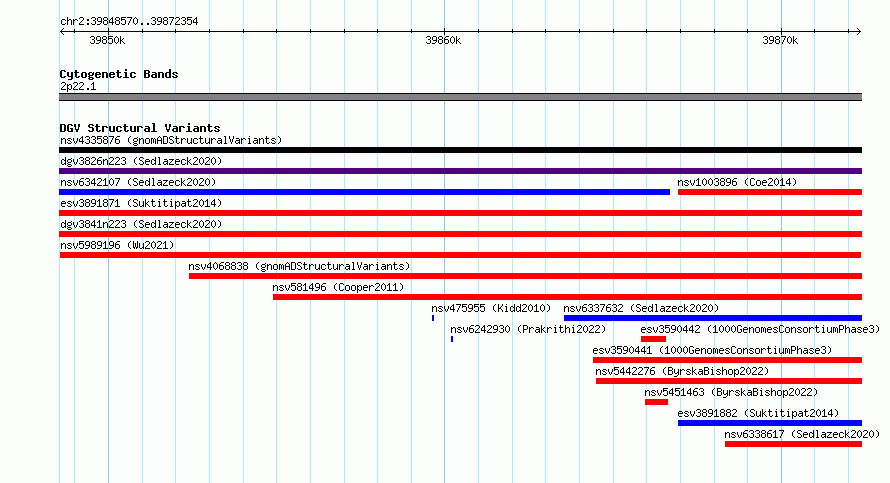Viewport: 890px width, 483px height.
Task: Select the gray 2p22.1 cytogenetic band bar
Action: pyautogui.click(x=460, y=97)
